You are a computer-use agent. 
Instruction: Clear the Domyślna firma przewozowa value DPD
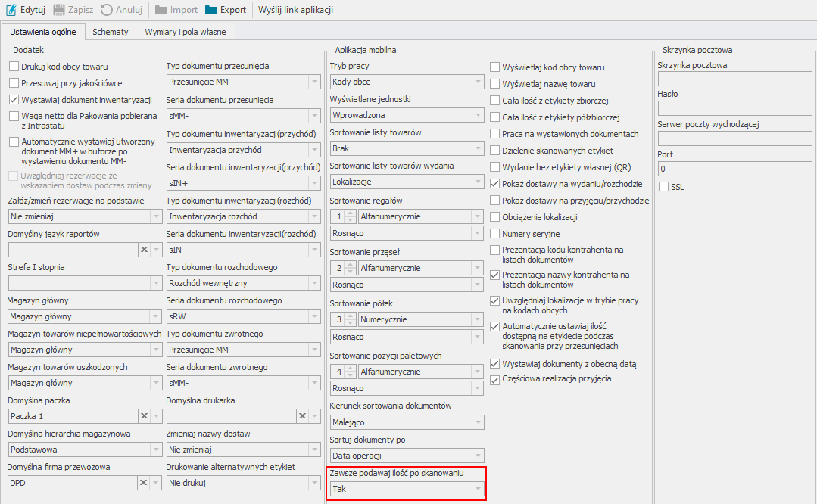point(143,483)
